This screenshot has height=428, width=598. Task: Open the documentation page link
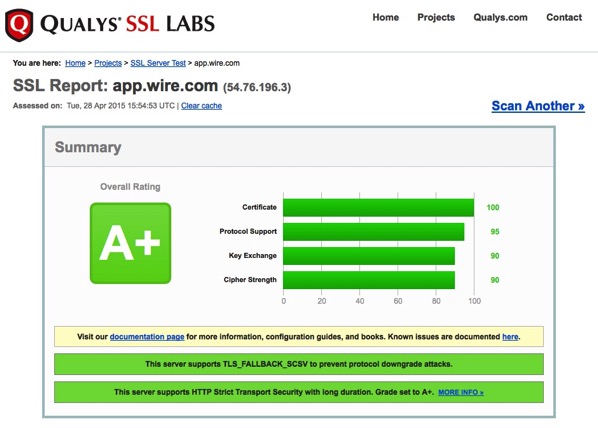[x=147, y=337]
